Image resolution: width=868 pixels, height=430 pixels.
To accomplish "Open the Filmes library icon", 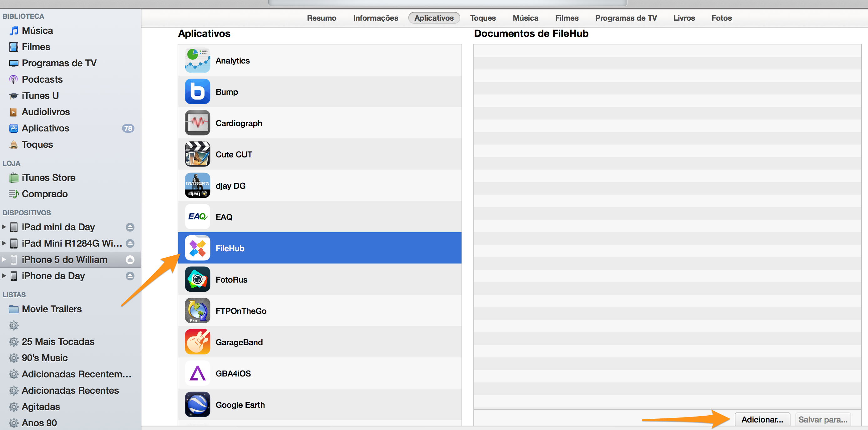I will [13, 47].
